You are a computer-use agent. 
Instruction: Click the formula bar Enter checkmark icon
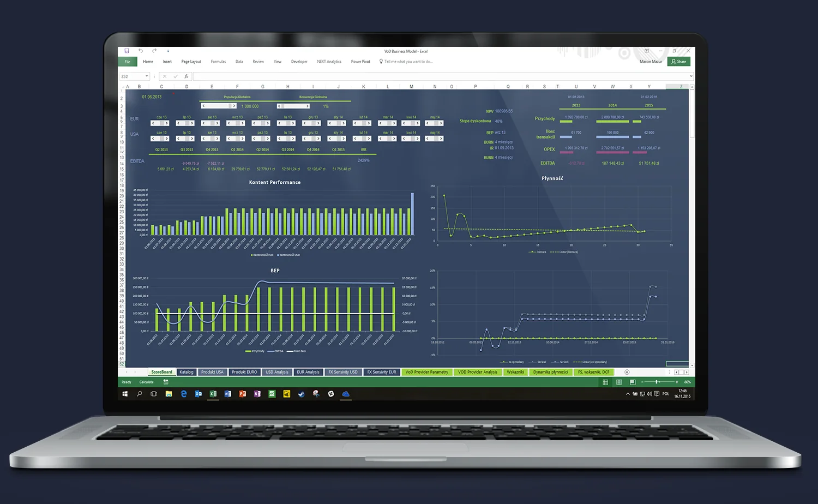[176, 76]
